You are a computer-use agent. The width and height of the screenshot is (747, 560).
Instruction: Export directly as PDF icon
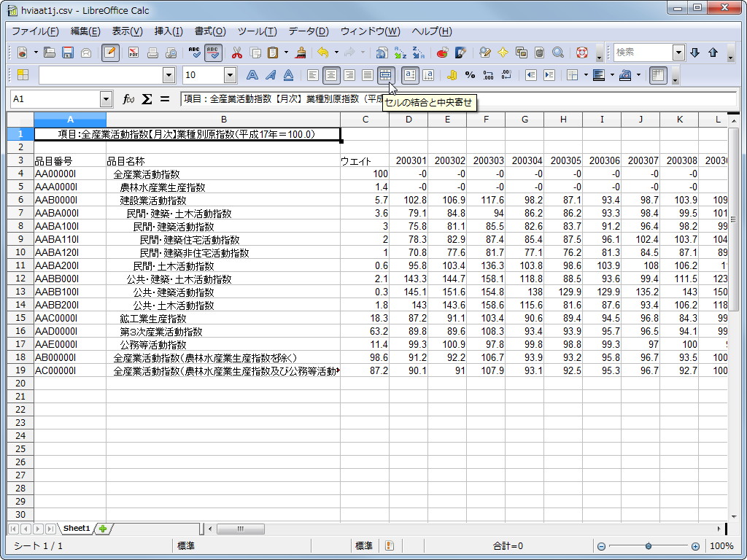click(x=133, y=52)
